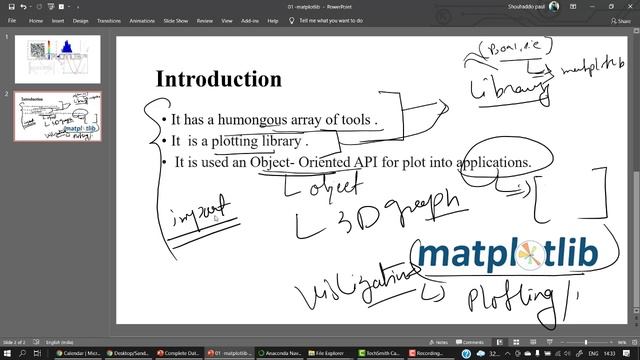Switch to Complete Dat... PowerPoint taskbar item
The image size is (640, 360).
click(178, 353)
